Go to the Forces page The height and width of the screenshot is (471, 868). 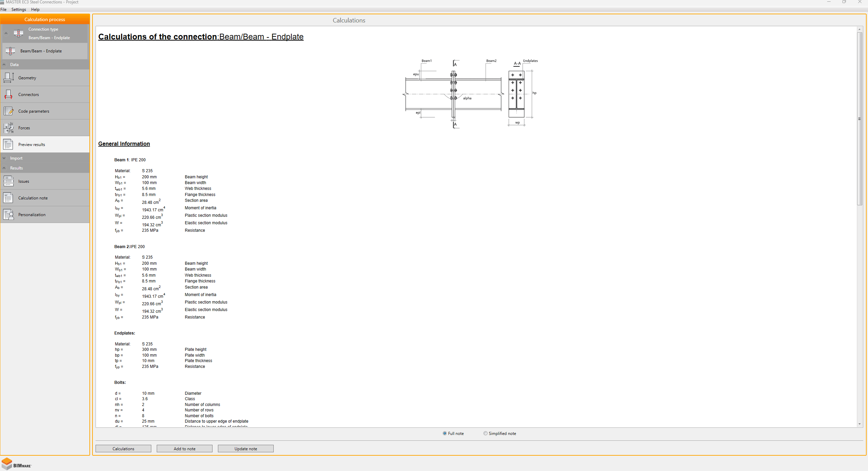pyautogui.click(x=45, y=128)
